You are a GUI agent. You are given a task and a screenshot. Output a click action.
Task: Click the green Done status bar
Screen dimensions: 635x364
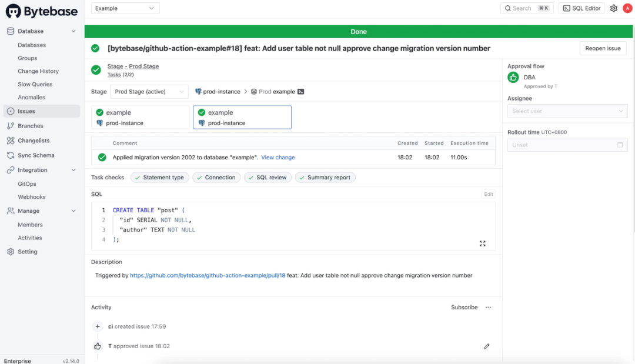[x=359, y=32]
